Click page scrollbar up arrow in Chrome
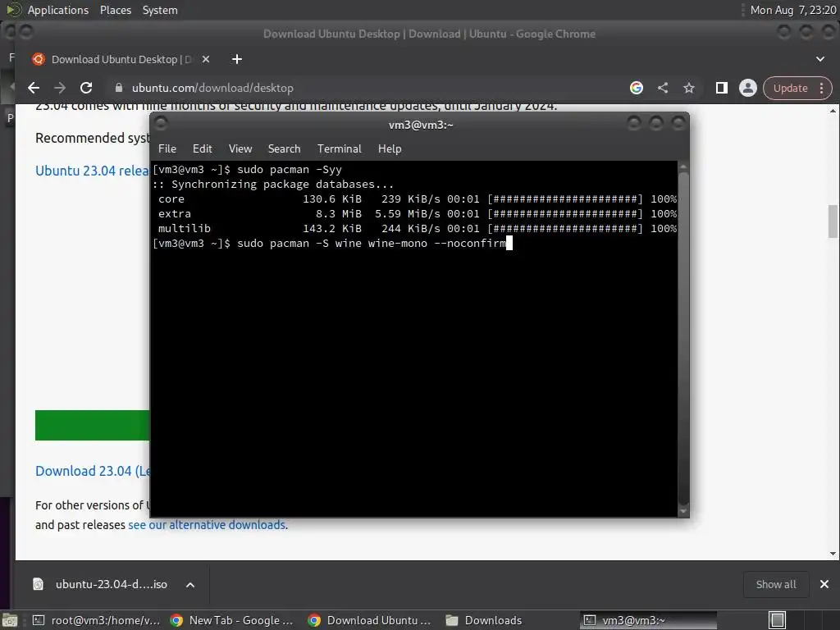The height and width of the screenshot is (630, 840). (x=833, y=111)
